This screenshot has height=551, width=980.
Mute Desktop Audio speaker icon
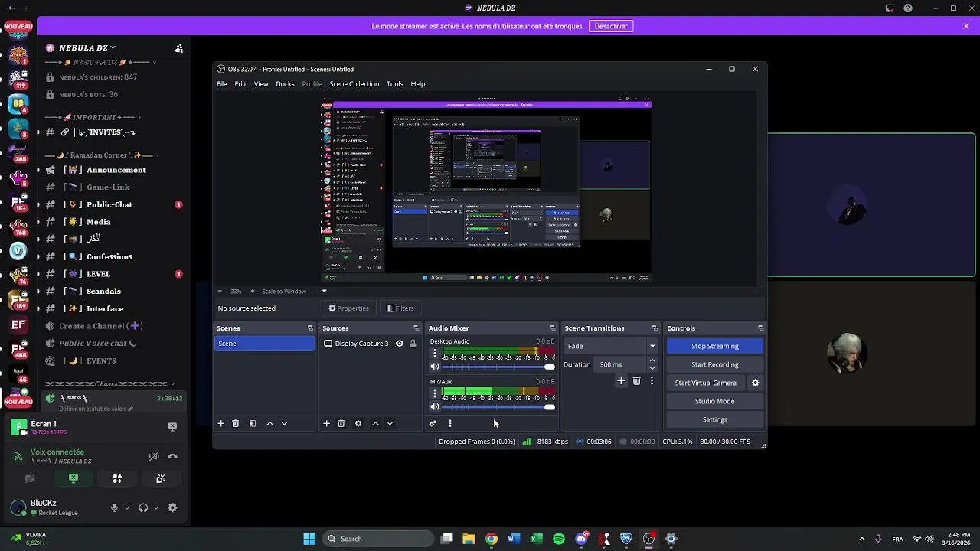click(435, 367)
